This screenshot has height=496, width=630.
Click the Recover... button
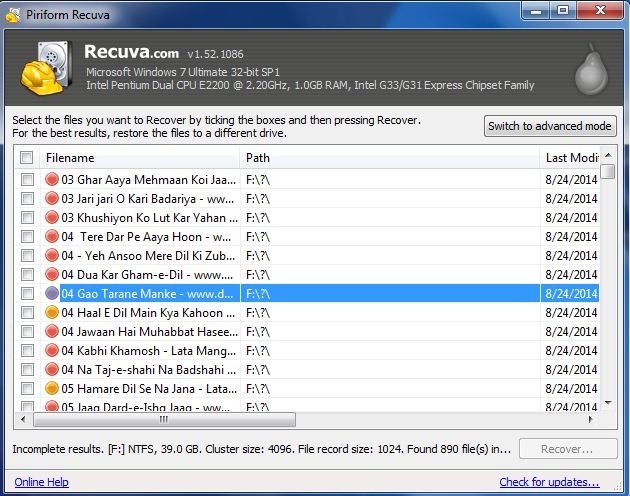568,449
